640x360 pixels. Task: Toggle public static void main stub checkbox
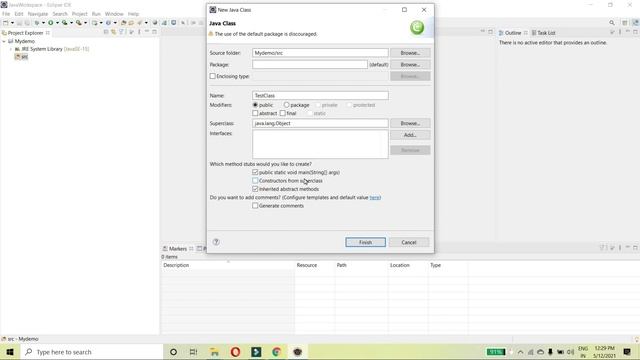coord(256,172)
